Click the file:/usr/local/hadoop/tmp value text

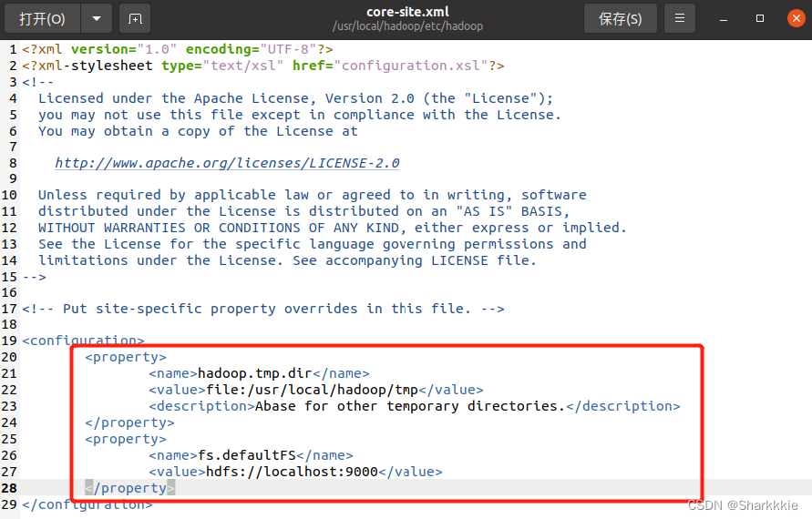tap(313, 390)
